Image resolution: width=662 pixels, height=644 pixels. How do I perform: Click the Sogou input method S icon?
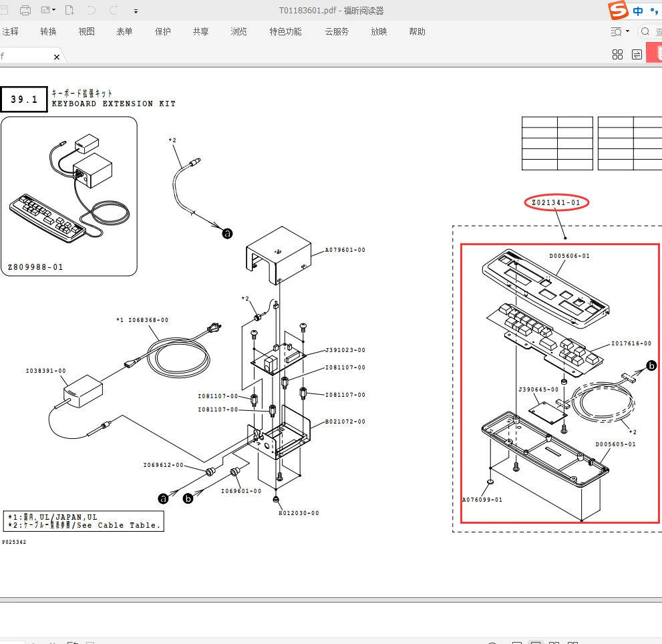point(619,11)
